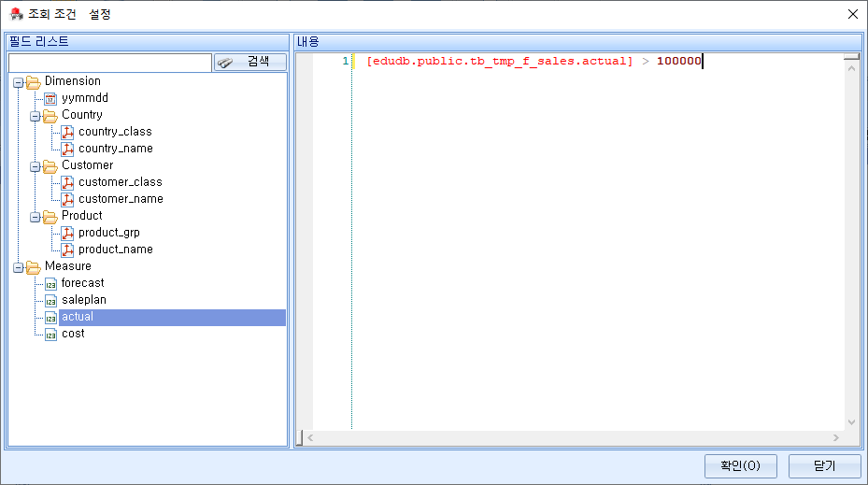Click the numeric icon beside saleplan
868x485 pixels.
[x=50, y=301]
